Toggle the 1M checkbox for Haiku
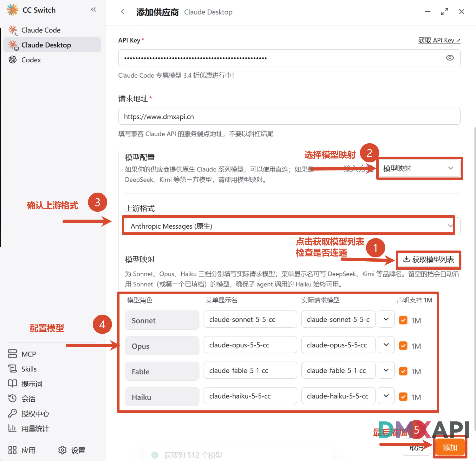Screen dimensions: 476x461 coord(403,397)
